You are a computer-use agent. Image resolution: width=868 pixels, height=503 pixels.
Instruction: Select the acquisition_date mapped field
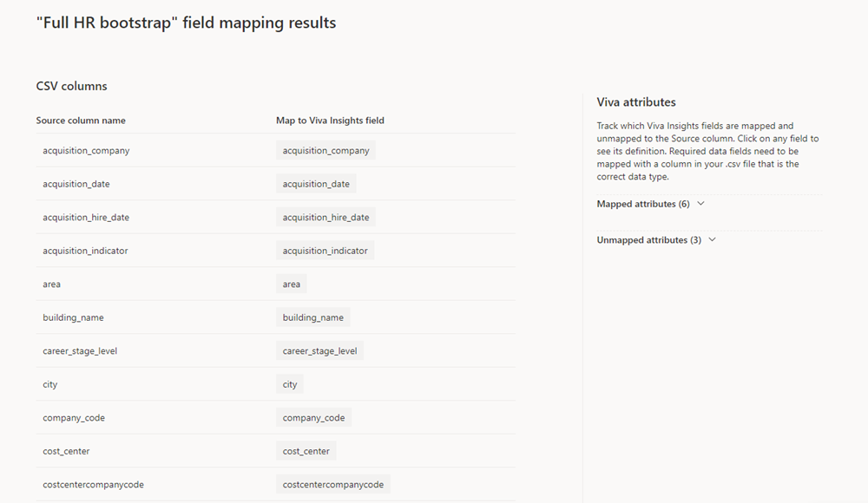click(316, 184)
